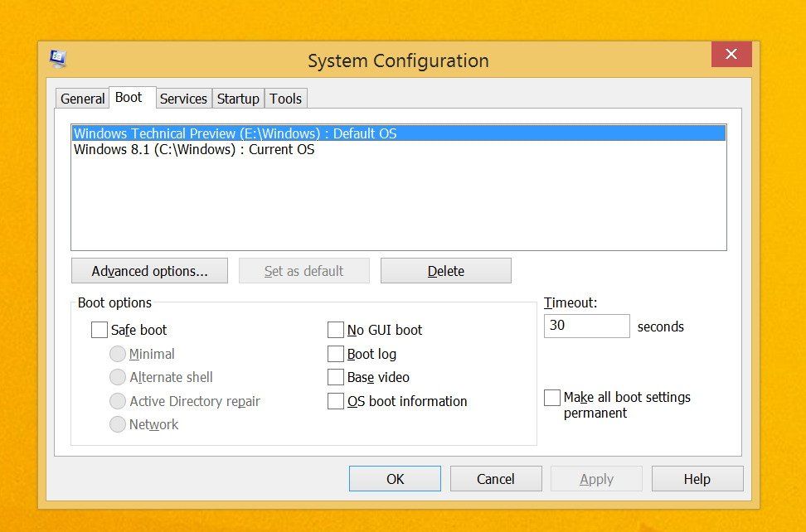Confirm with the OK button

pyautogui.click(x=395, y=479)
